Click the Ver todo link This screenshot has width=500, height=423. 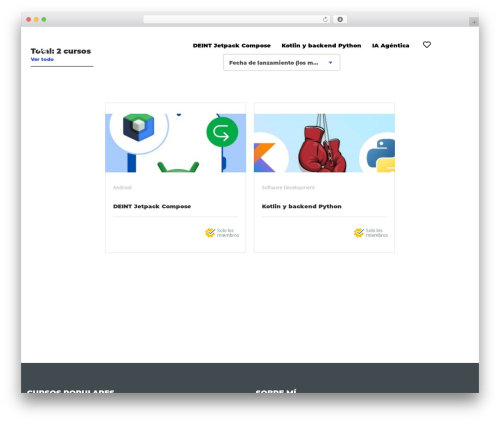click(x=42, y=59)
